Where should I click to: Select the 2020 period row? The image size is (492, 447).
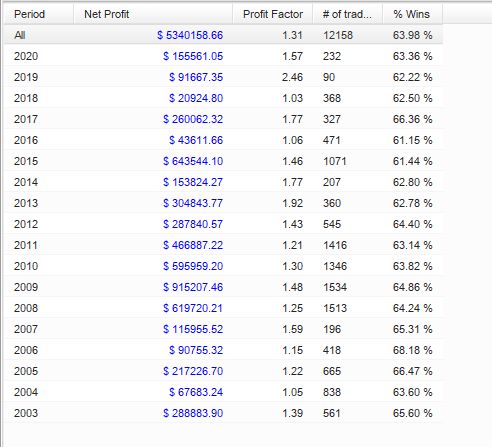pyautogui.click(x=224, y=56)
